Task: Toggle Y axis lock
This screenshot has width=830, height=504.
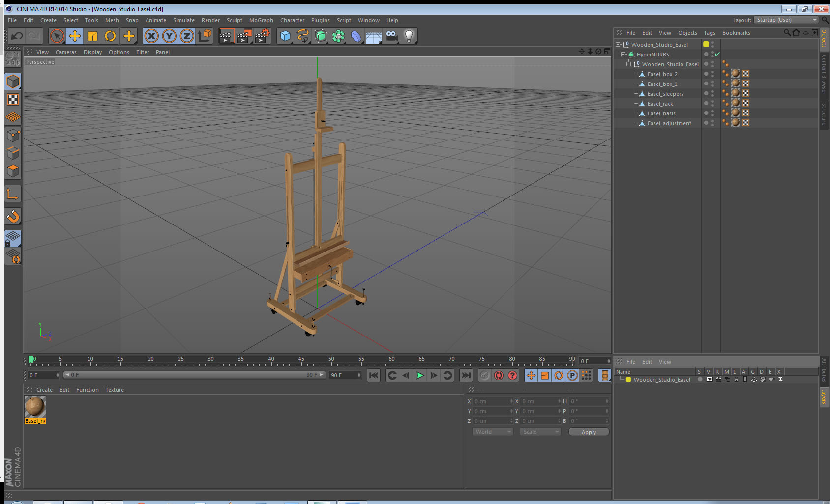Action: pos(169,36)
